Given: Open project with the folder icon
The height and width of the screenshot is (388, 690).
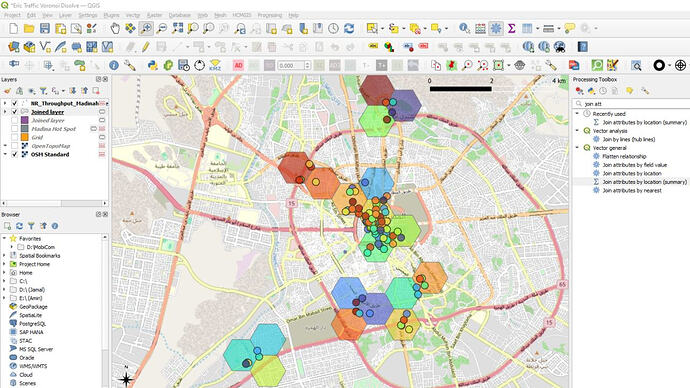Looking at the screenshot, I should (x=29, y=29).
